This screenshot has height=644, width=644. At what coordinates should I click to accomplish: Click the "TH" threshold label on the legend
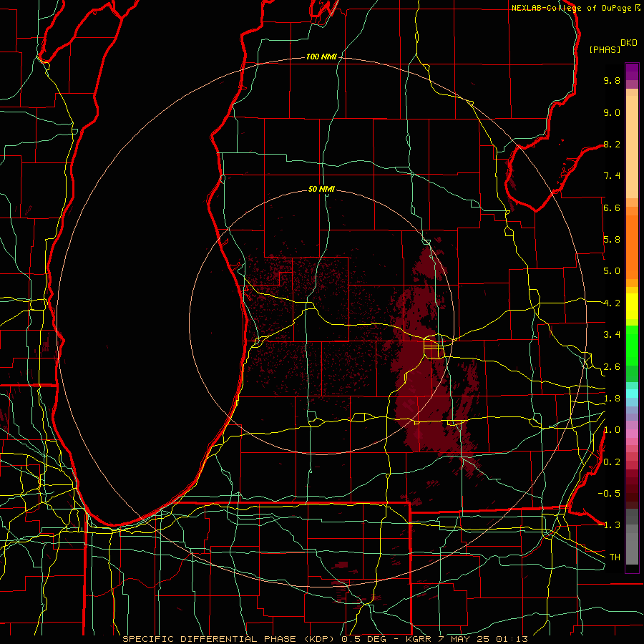click(x=615, y=557)
